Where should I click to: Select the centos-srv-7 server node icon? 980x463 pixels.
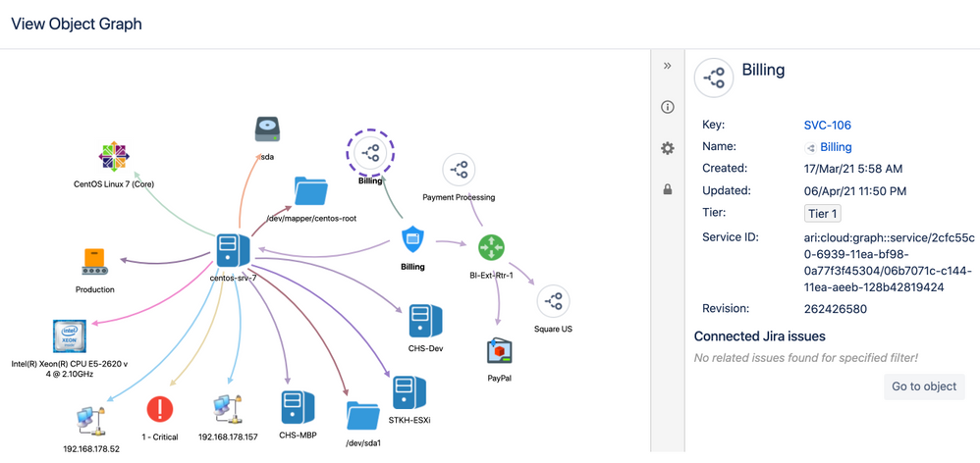(x=233, y=251)
